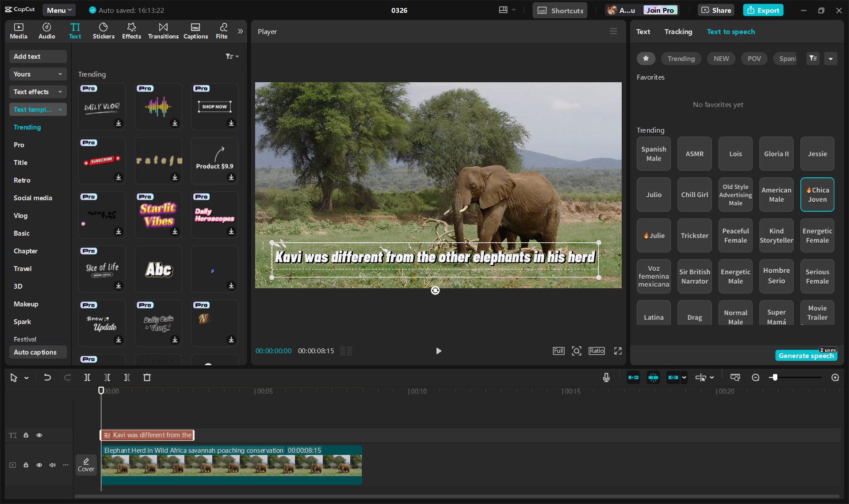Mute the elephant video track audio

pos(53,465)
